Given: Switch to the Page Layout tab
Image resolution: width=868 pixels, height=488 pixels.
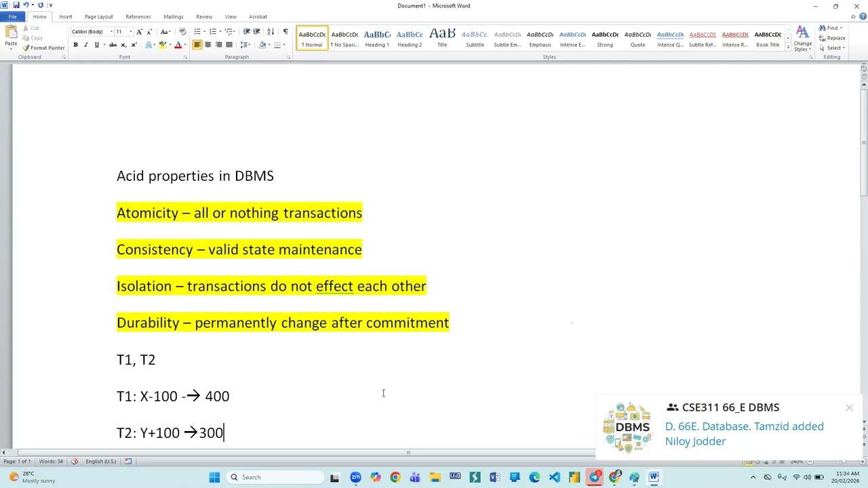Looking at the screenshot, I should click(x=99, y=16).
